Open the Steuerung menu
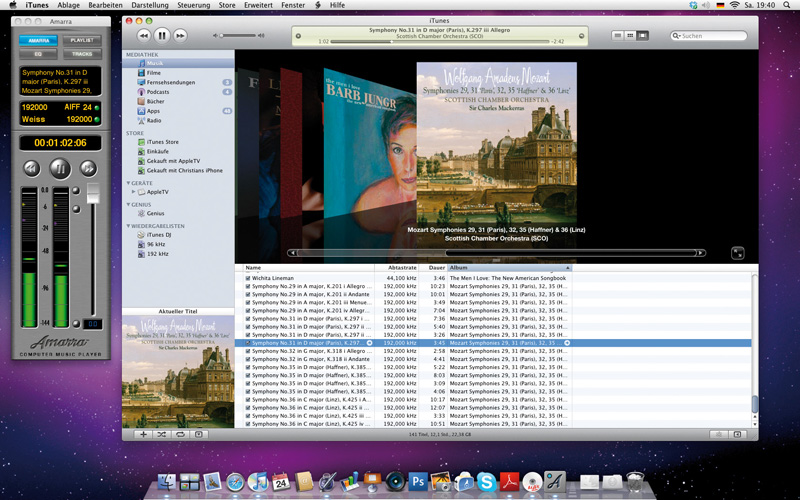800x500 pixels. tap(193, 5)
